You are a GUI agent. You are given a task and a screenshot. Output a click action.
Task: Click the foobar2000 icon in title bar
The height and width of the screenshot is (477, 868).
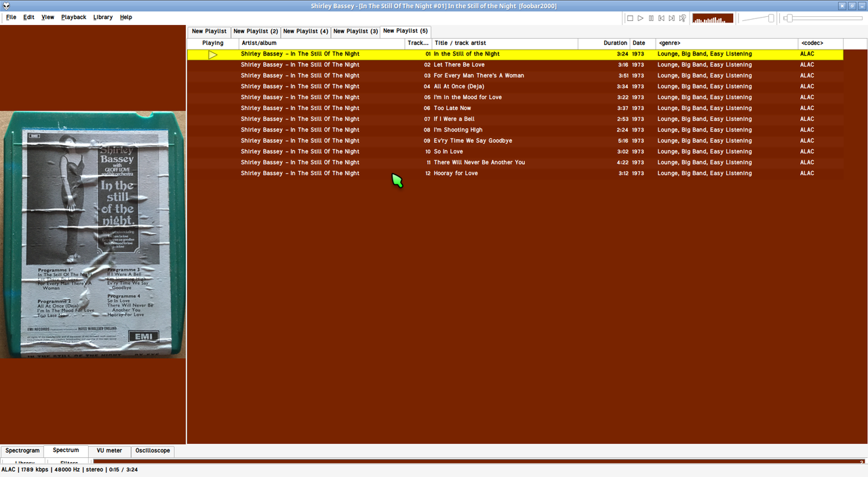(5, 5)
